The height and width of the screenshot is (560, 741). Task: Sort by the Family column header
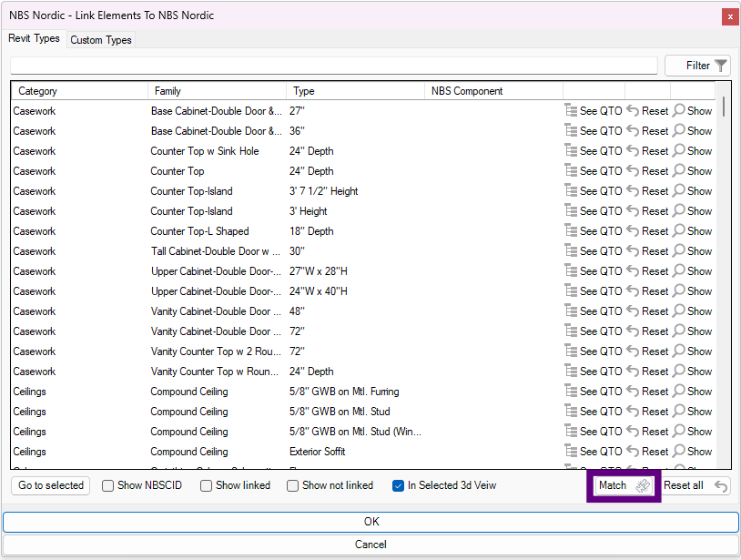point(217,91)
